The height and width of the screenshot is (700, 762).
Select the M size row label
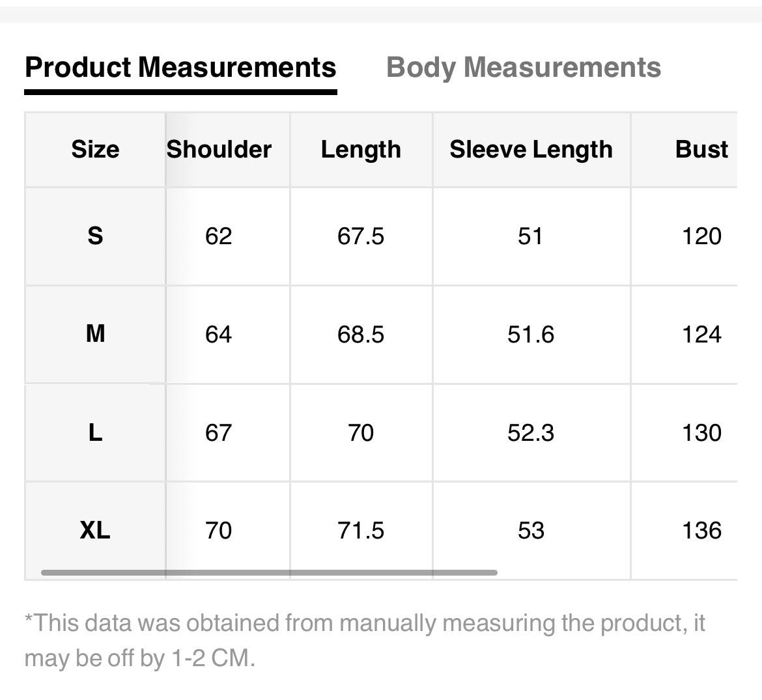[x=95, y=334]
